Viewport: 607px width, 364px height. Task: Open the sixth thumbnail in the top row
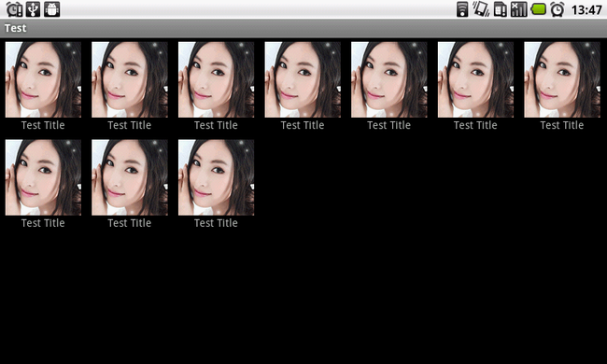tap(475, 79)
